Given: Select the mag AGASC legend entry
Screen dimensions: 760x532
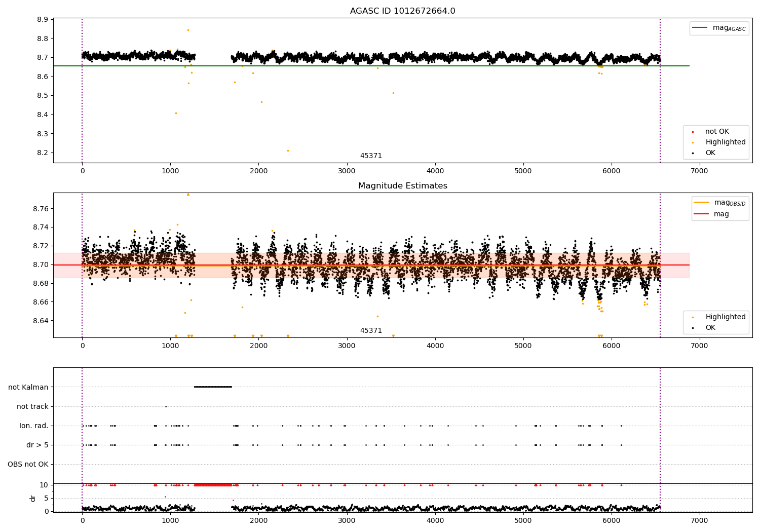Looking at the screenshot, I should [x=719, y=28].
